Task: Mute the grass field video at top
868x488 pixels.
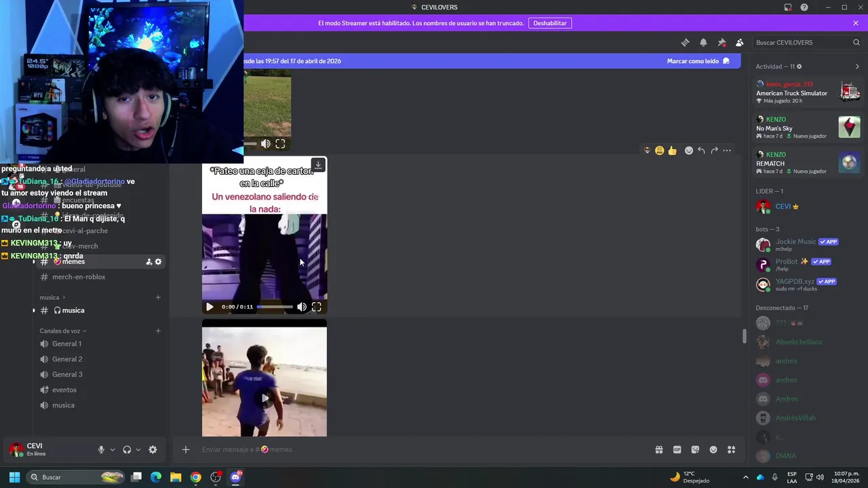Action: coord(266,144)
